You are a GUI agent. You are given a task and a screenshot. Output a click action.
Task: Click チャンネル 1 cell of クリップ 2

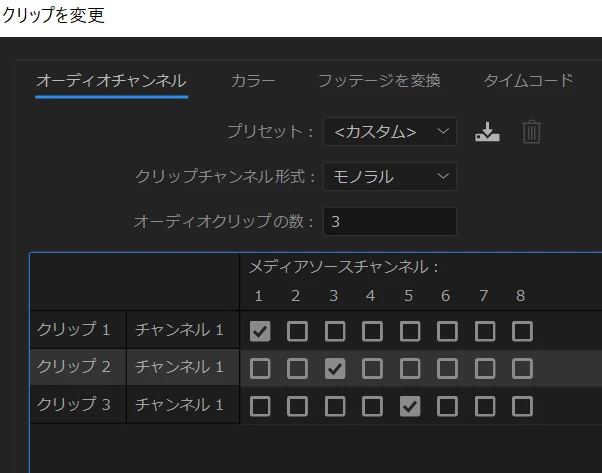183,367
